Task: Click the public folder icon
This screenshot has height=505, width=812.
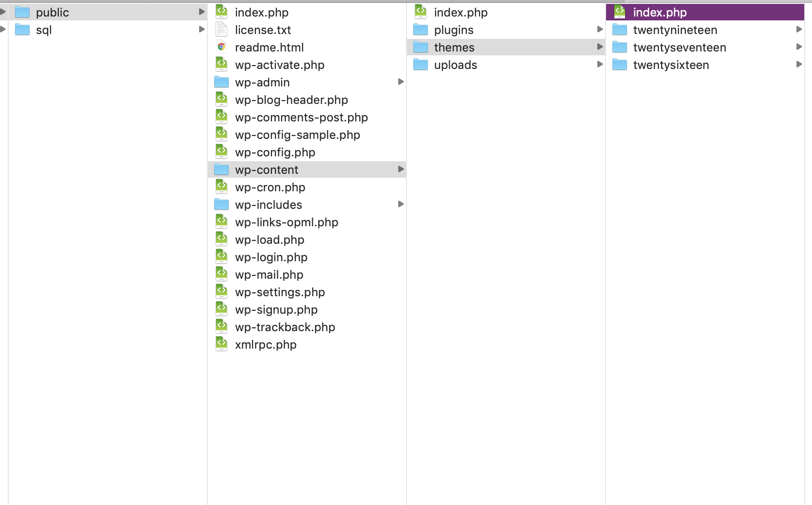Action: click(22, 12)
